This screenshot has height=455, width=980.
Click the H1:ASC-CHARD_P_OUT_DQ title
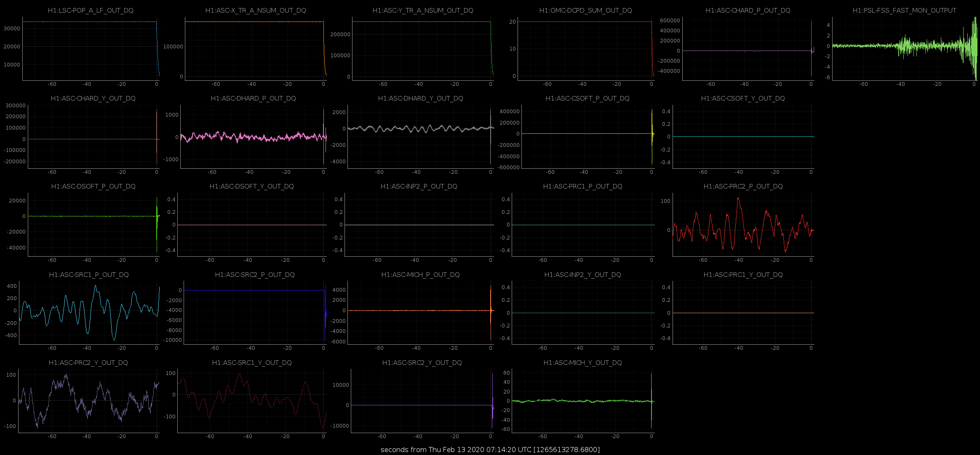coord(748,10)
